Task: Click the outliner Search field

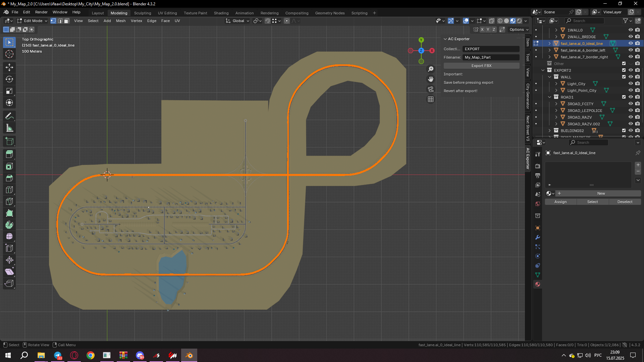Action: click(585, 21)
